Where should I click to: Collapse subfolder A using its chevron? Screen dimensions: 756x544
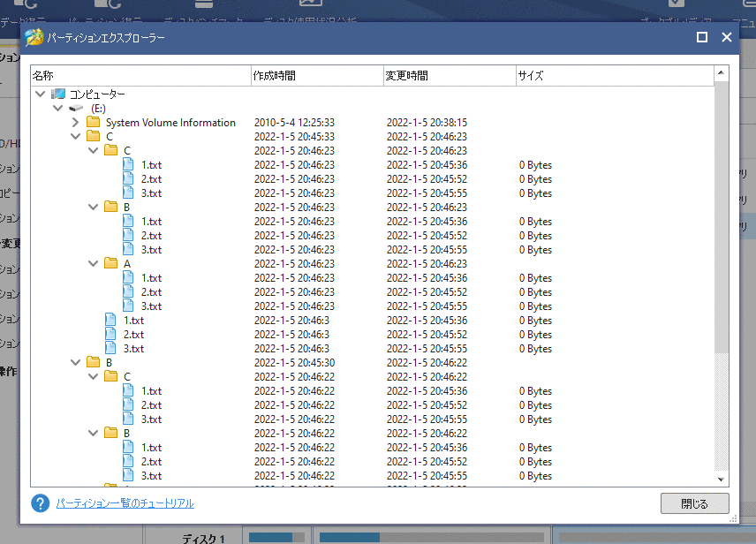pyautogui.click(x=93, y=263)
